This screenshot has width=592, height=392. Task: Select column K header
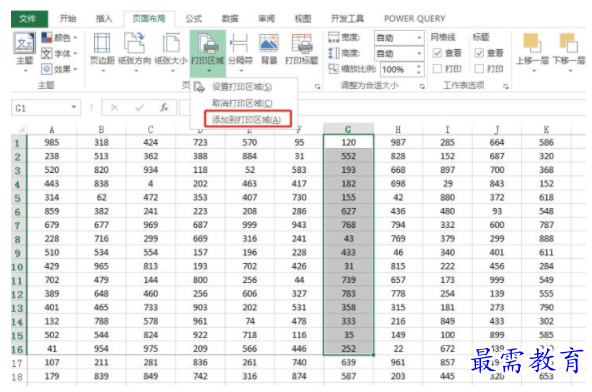[x=546, y=130]
